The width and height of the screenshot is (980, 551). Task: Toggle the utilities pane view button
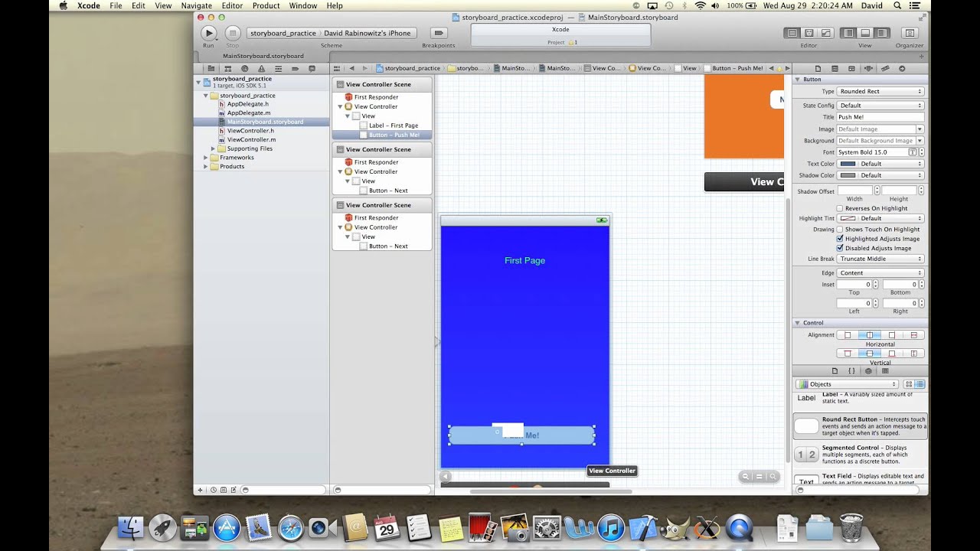click(882, 33)
